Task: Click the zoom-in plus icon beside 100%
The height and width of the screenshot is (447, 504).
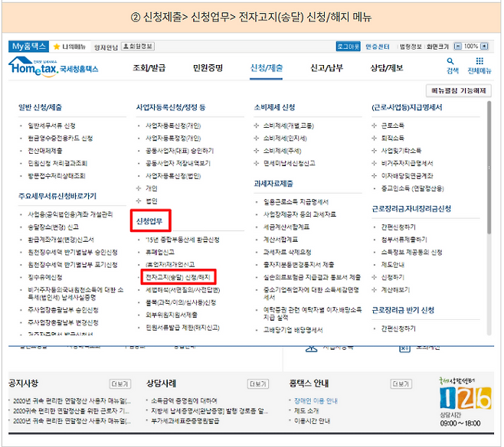Action: pos(485,47)
